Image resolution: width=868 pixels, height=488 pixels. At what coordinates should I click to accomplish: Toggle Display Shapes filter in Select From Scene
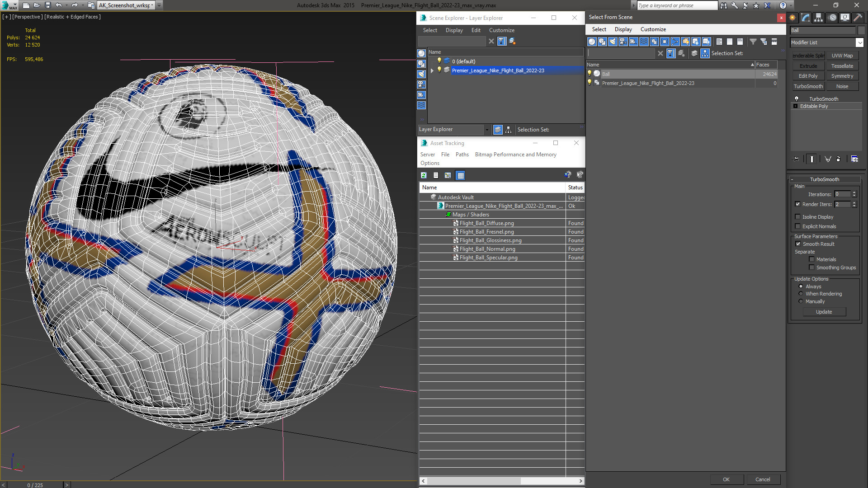[602, 42]
